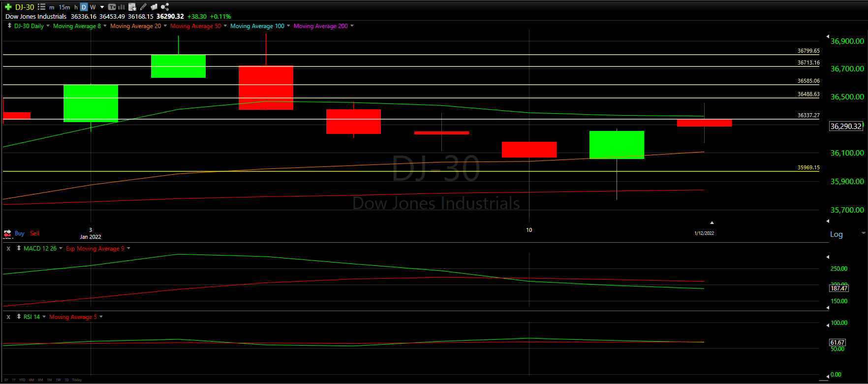Switch the price scale to Log
Viewport: 868px width, 384px height.
(837, 234)
